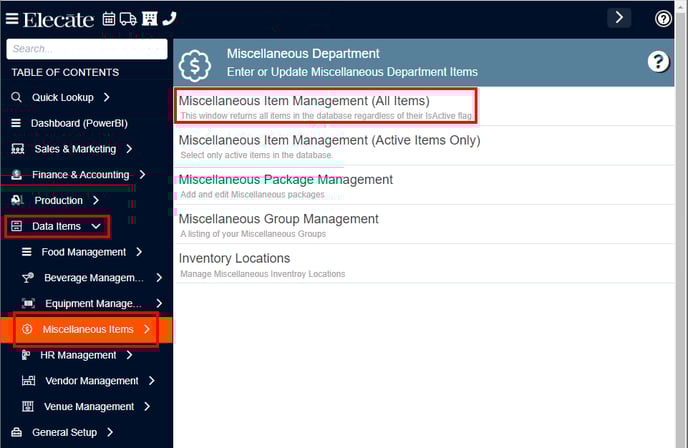Expand the Quick Lookup chevron
The height and width of the screenshot is (448, 688).
107,97
